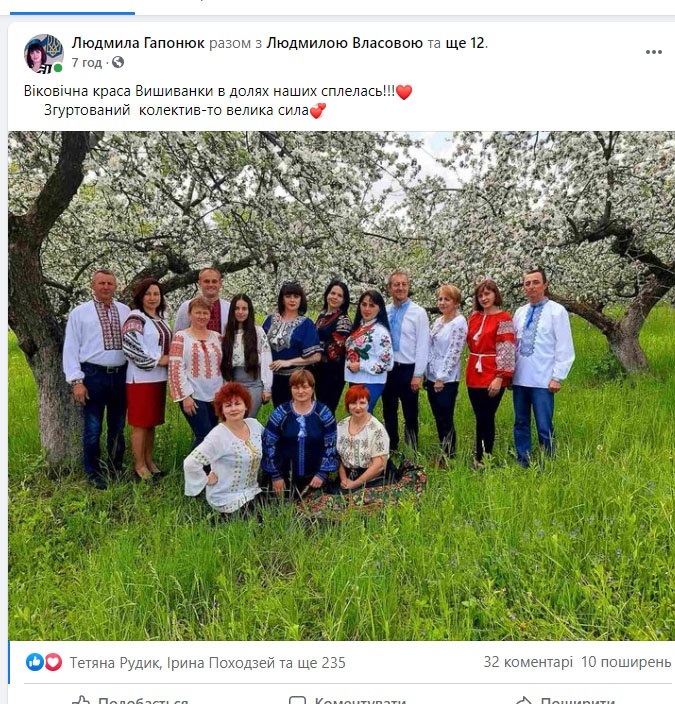Show the 32 коментарі comments
675x704 pixels.
(x=528, y=662)
